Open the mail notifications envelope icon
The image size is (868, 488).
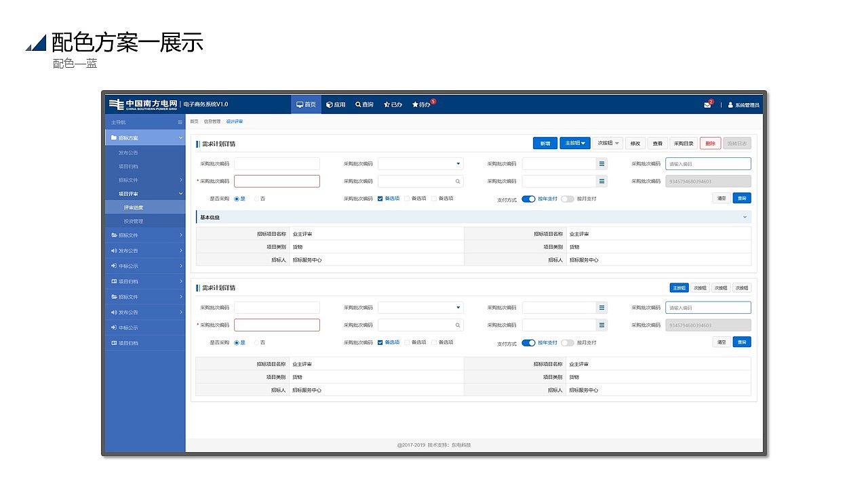tap(707, 105)
